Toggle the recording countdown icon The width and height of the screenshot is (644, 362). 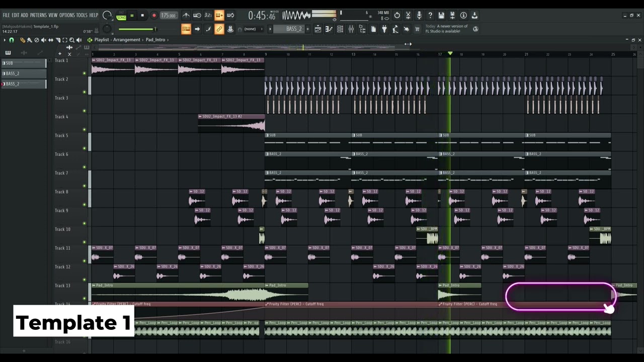tap(208, 15)
